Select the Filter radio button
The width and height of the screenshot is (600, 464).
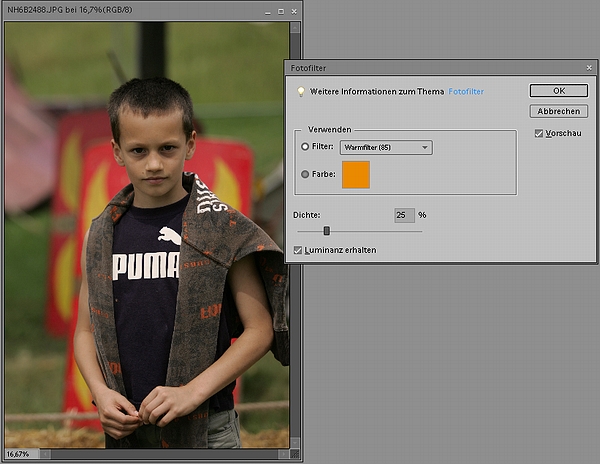305,147
